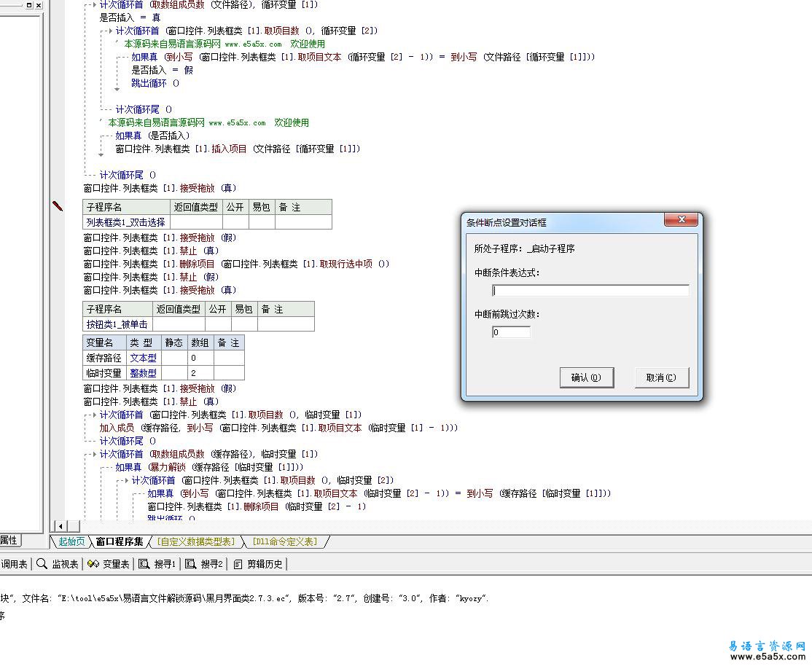Viewport: 812px width, 666px height.
Task: Collapse 计次循环首 取项目数 临时变量 [1] arrow
Action: (x=94, y=415)
